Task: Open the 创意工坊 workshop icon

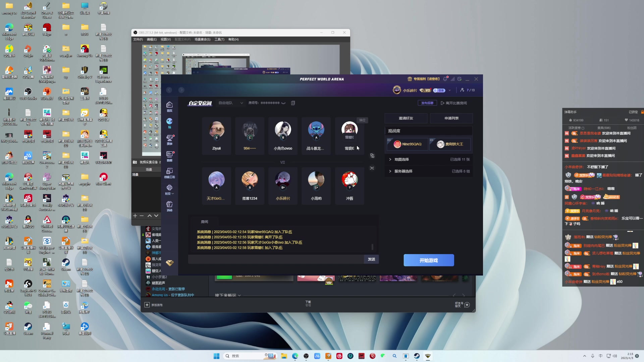Action: tap(169, 173)
